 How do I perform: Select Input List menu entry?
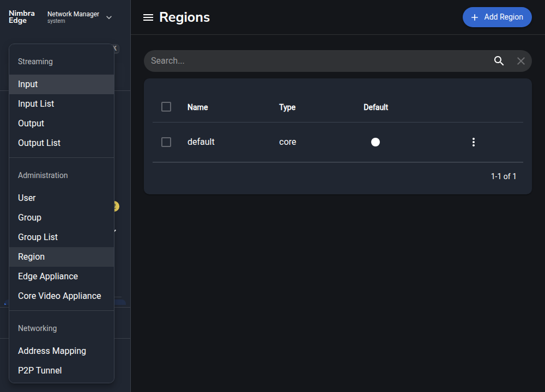click(x=62, y=104)
